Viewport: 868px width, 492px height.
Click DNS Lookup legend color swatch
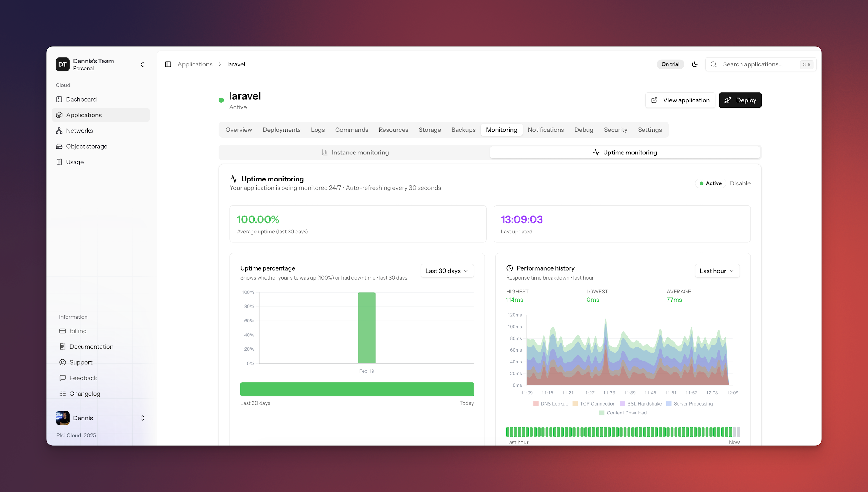pyautogui.click(x=536, y=404)
